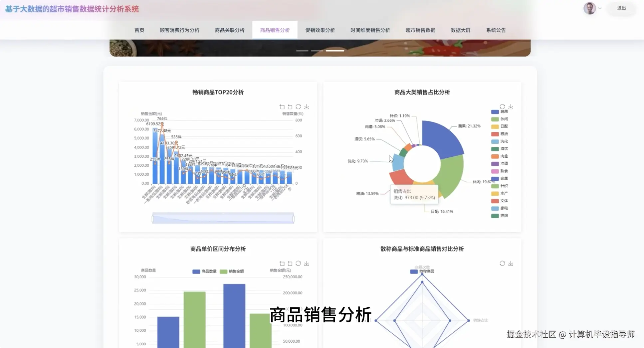Switch to the 首页 tab
This screenshot has height=348, width=644.
tap(139, 30)
